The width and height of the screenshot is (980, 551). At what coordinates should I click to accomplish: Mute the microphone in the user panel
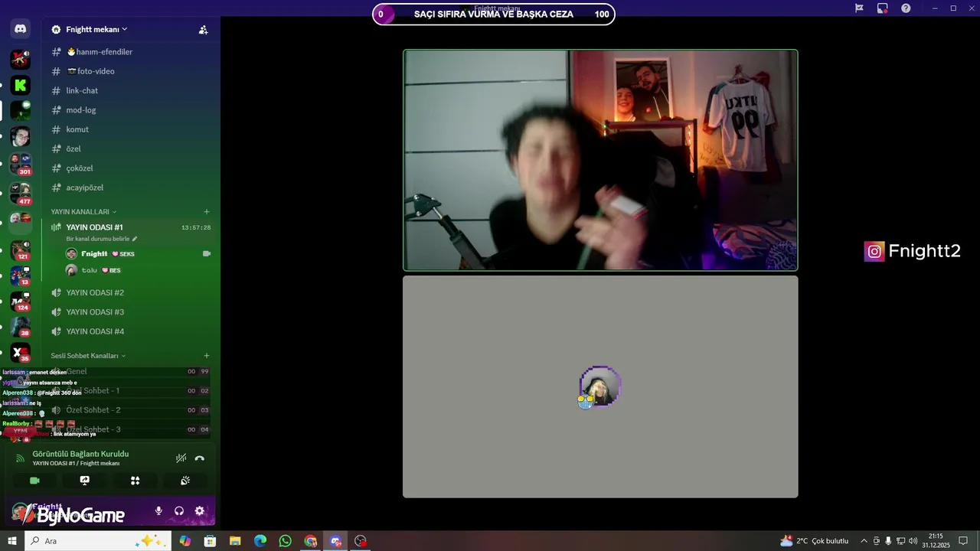(x=158, y=511)
